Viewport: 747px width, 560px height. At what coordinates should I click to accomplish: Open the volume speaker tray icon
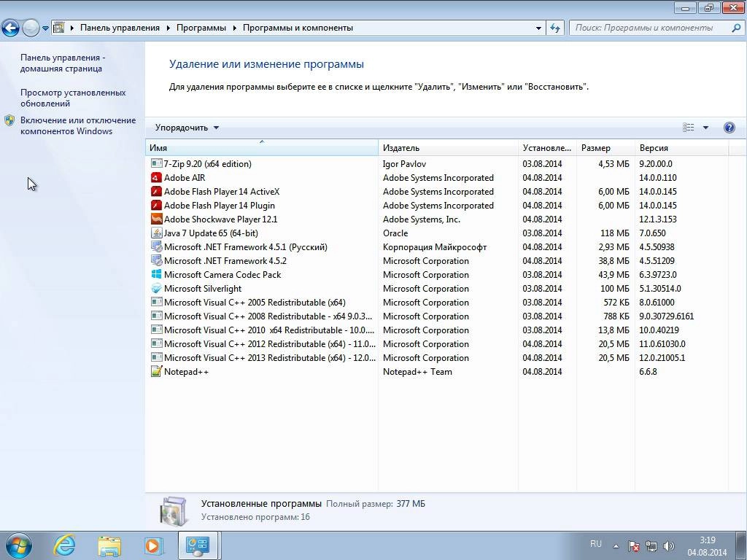(669, 545)
